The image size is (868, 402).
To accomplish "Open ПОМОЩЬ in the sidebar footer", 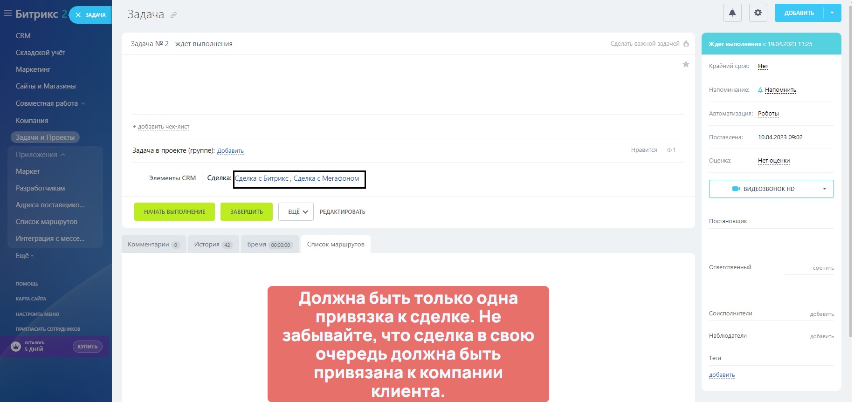I will [x=27, y=284].
